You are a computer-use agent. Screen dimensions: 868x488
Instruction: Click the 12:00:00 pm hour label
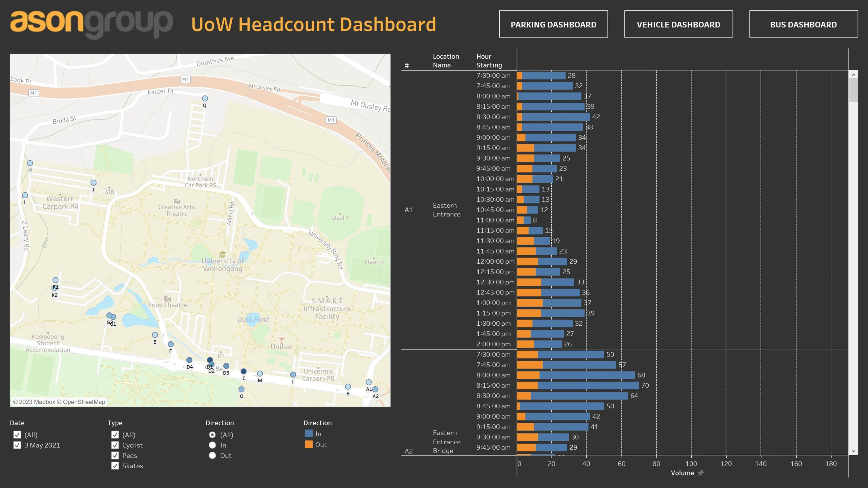click(495, 262)
